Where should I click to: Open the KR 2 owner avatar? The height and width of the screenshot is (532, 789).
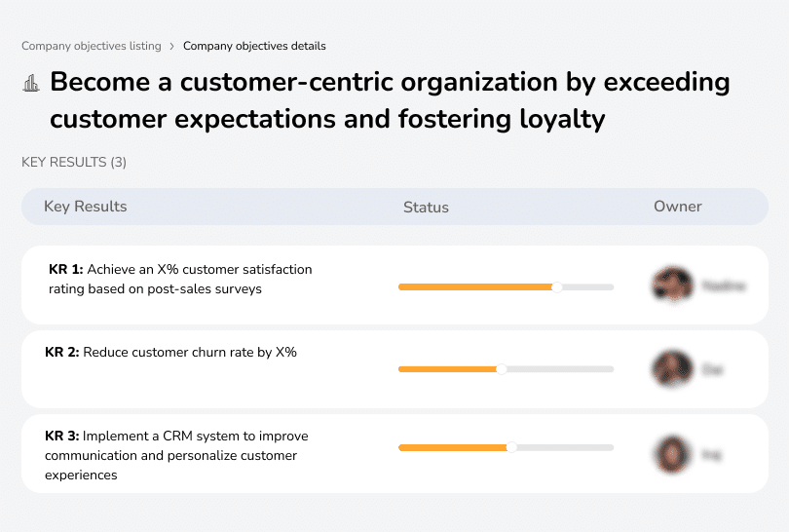(x=672, y=369)
